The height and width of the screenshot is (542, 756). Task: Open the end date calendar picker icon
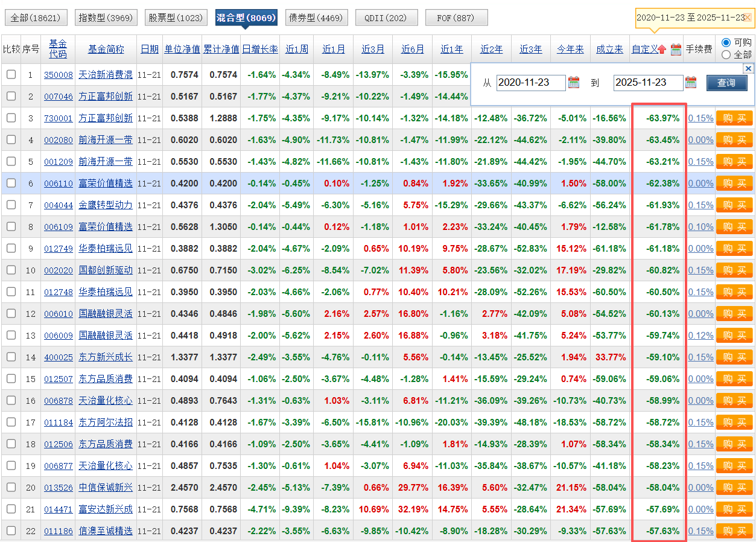pyautogui.click(x=691, y=82)
